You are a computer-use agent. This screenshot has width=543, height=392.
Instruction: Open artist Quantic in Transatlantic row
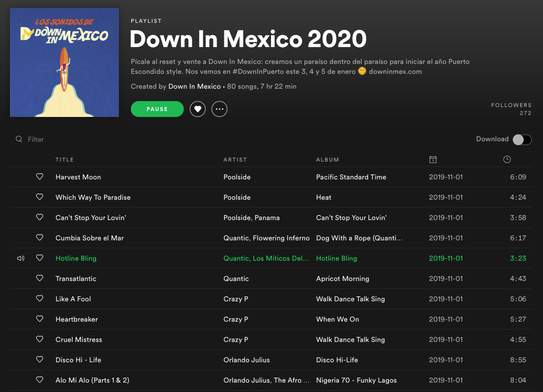tap(236, 279)
